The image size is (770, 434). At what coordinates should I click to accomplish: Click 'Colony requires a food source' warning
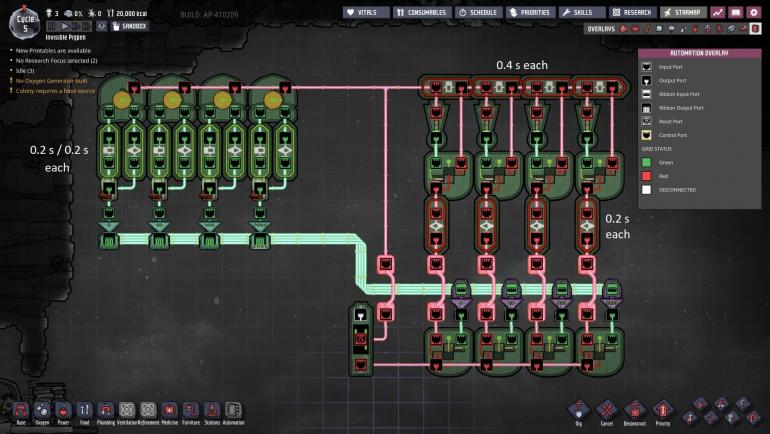(x=55, y=91)
